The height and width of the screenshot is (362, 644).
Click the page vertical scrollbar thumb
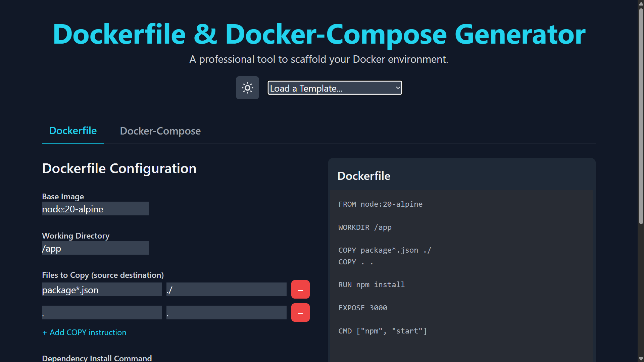click(x=641, y=116)
